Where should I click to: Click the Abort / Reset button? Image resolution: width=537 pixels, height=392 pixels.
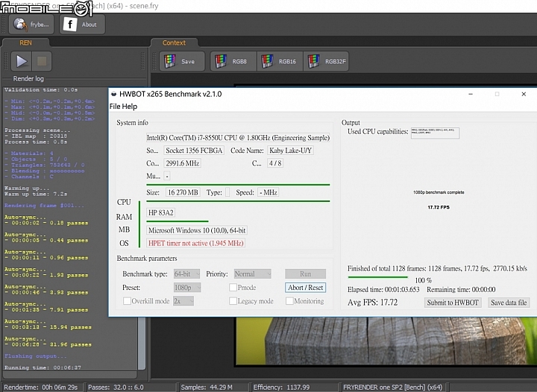[x=306, y=288]
